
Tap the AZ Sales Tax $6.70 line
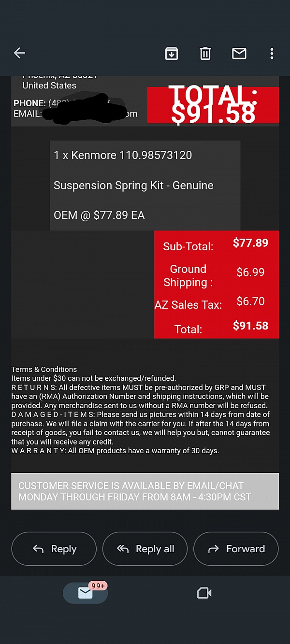[x=217, y=303]
